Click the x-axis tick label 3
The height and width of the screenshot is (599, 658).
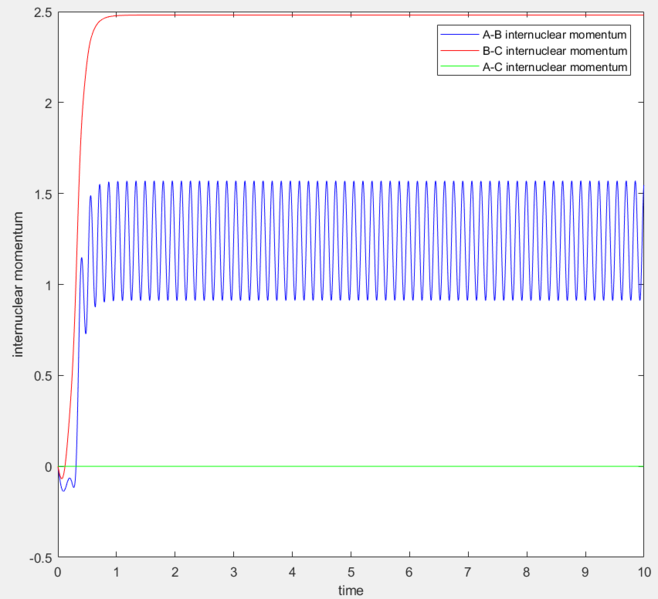click(234, 572)
